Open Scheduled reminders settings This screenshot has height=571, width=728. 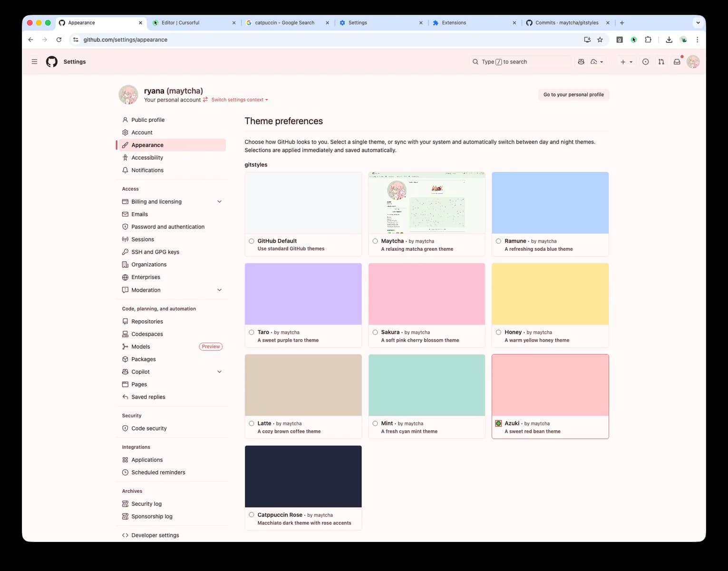[x=171, y=473]
